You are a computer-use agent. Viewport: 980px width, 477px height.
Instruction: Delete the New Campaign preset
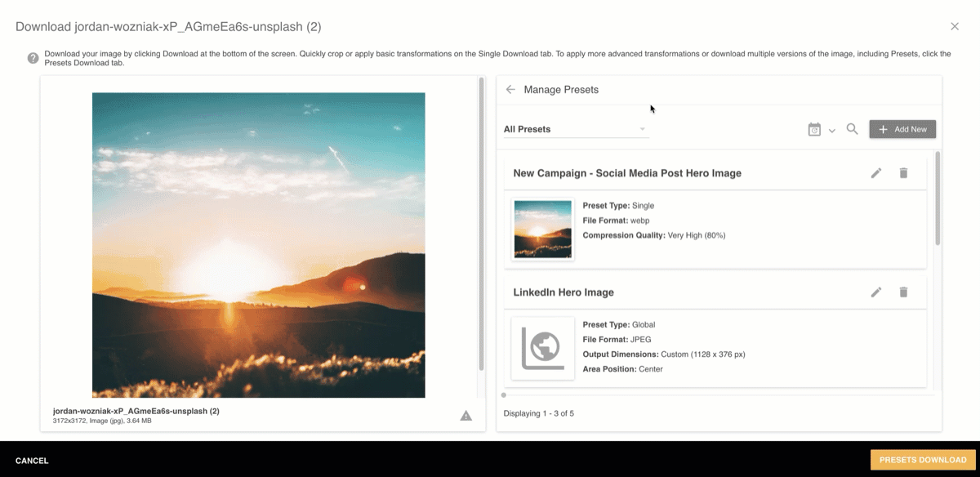click(x=903, y=173)
